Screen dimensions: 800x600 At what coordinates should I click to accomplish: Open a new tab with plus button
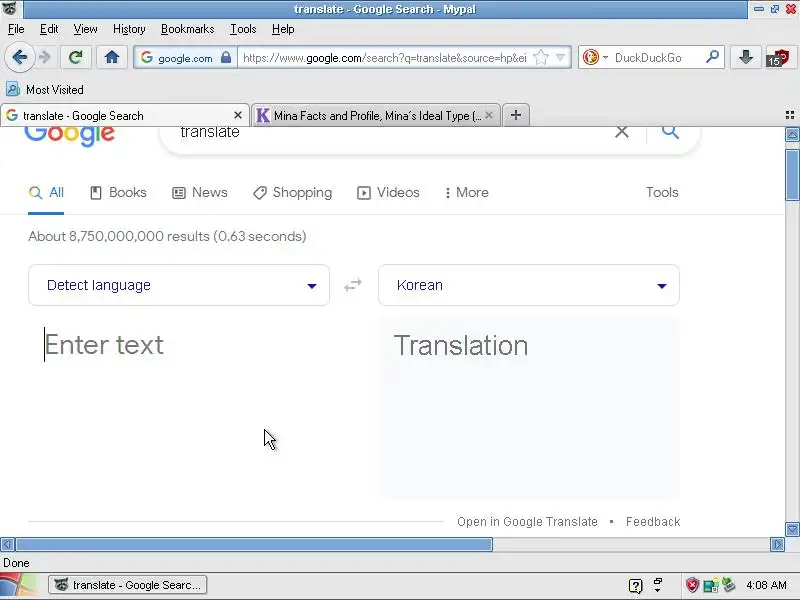click(516, 115)
